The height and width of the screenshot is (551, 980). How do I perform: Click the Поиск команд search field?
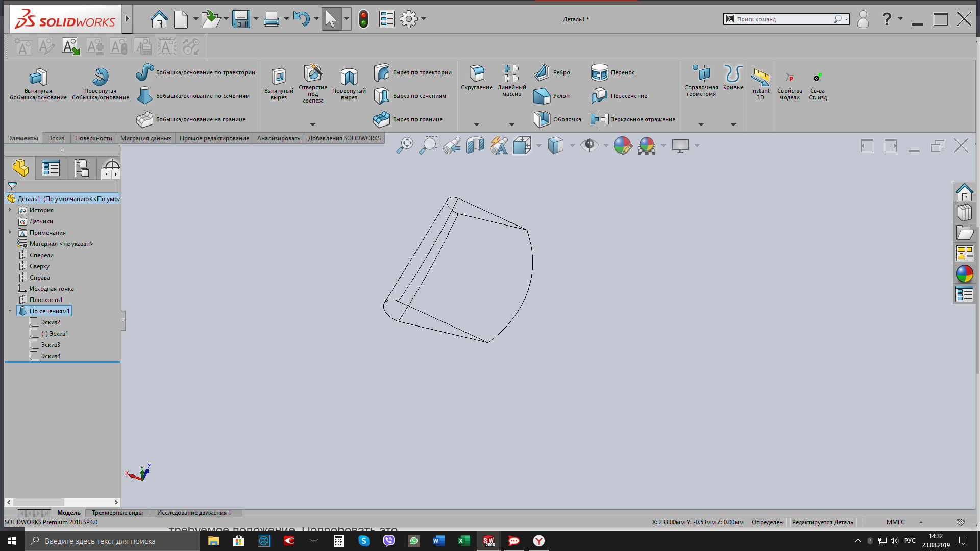coord(781,19)
